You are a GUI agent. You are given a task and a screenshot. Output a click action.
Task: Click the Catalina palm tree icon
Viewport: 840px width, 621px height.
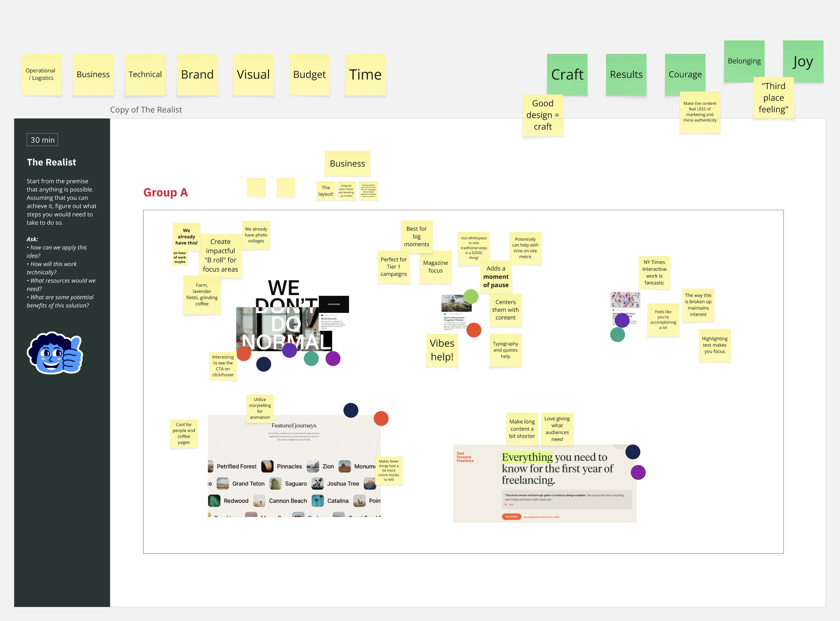point(318,501)
